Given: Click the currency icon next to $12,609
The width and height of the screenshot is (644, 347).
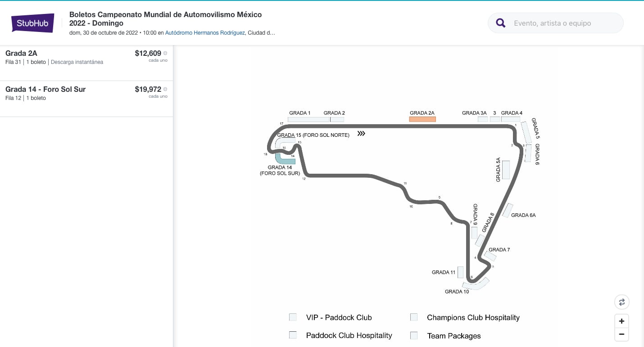Looking at the screenshot, I should 165,53.
